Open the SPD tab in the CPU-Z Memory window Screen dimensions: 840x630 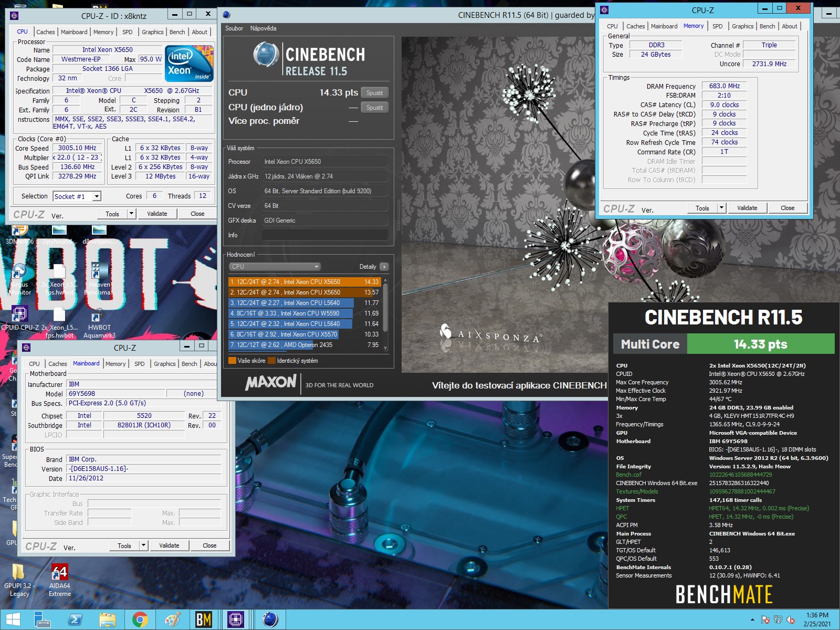click(718, 26)
